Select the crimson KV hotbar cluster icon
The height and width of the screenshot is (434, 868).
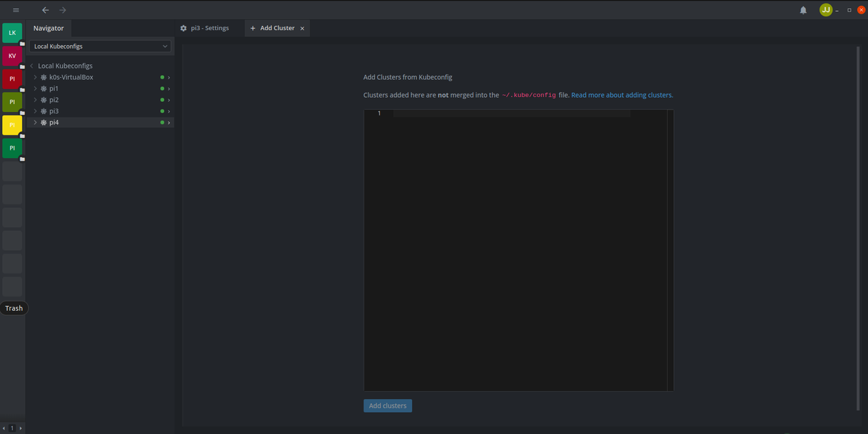pyautogui.click(x=12, y=56)
